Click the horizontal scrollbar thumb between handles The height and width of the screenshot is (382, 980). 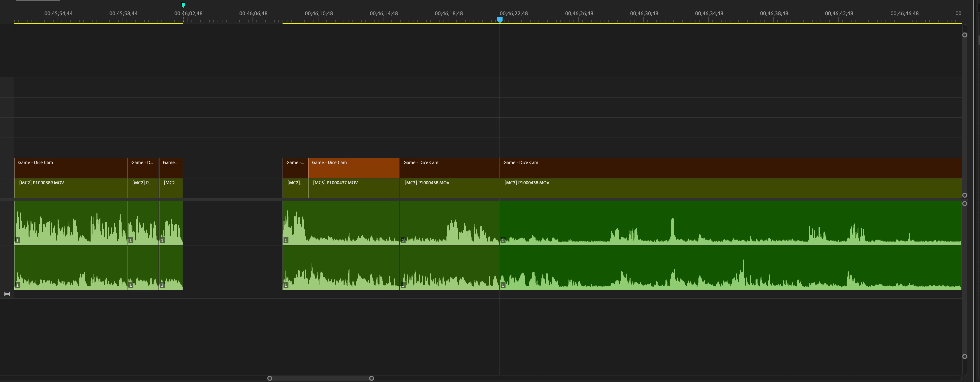pyautogui.click(x=321, y=378)
